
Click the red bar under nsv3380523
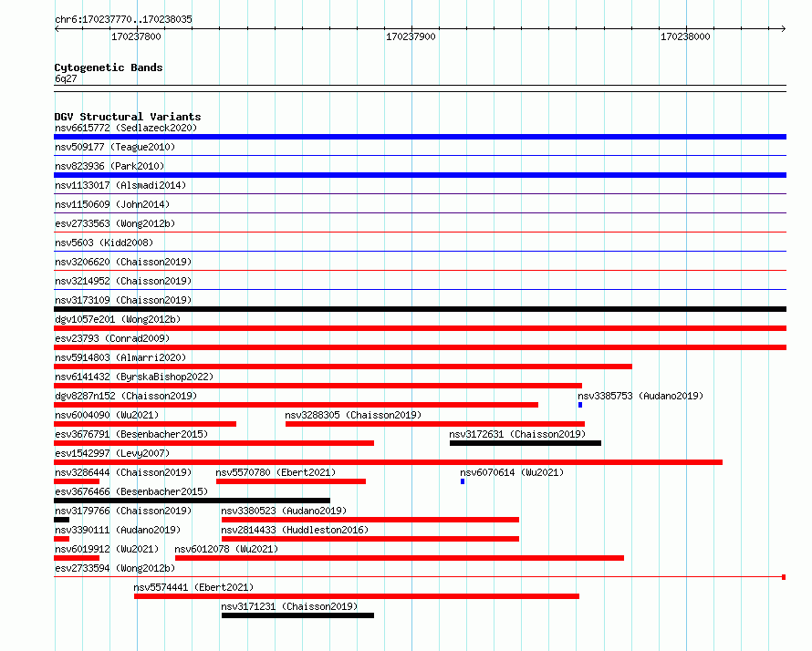370,520
